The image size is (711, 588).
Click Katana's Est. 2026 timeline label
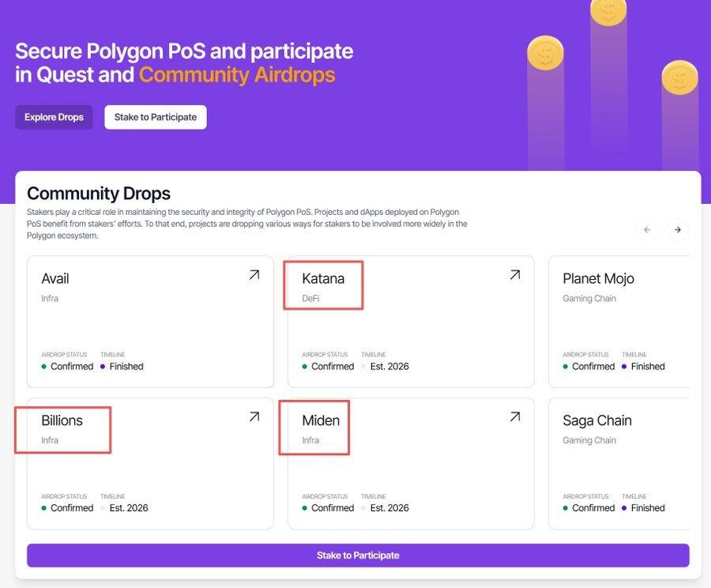389,367
